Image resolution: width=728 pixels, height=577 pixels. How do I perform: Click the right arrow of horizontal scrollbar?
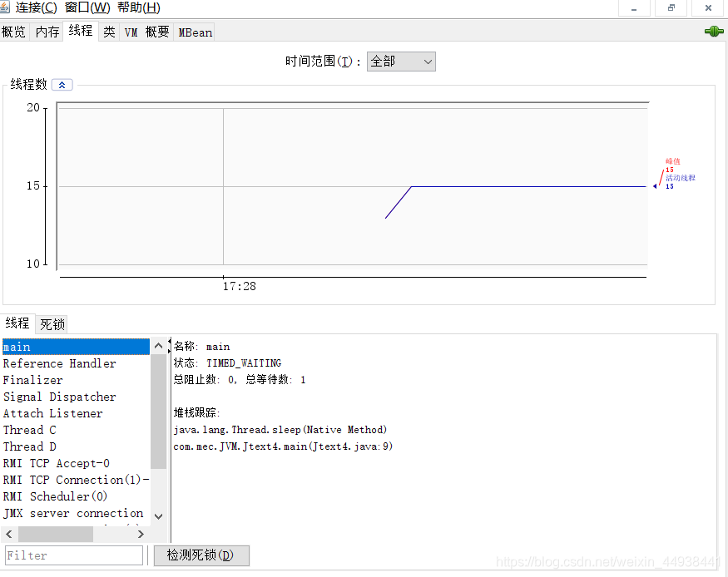tap(140, 533)
